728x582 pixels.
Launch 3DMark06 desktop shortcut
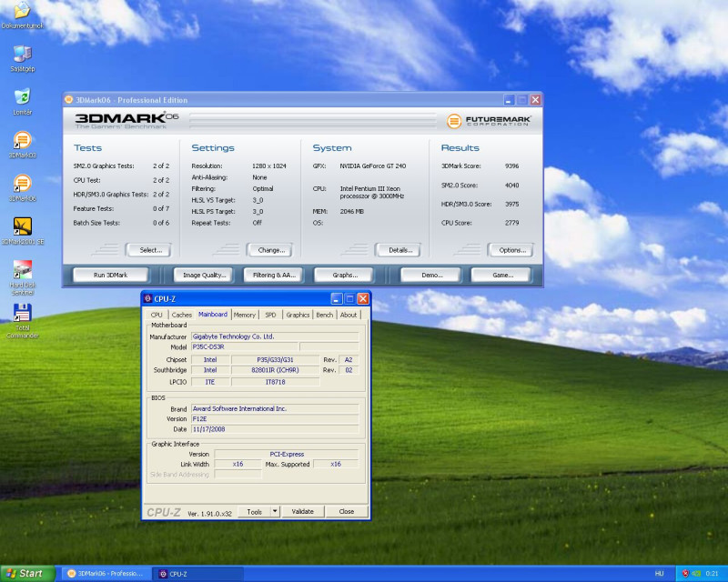coord(22,188)
